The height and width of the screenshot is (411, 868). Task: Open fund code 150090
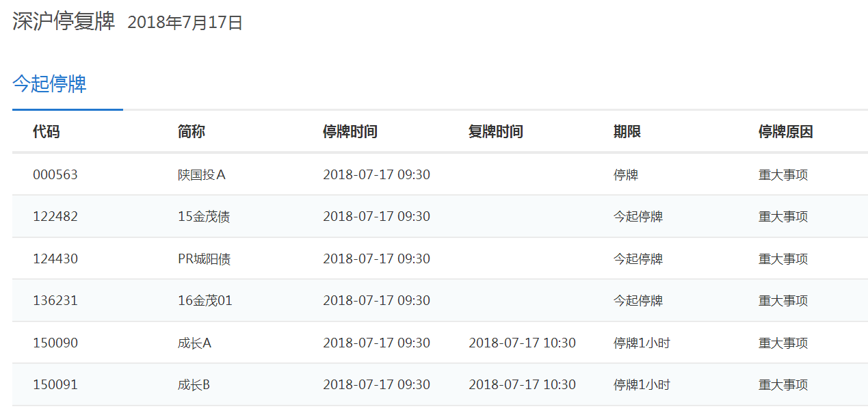(55, 343)
